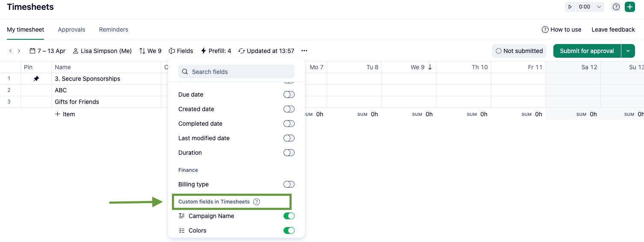Add a new Item row
Image resolution: width=644 pixels, height=242 pixels.
65,114
